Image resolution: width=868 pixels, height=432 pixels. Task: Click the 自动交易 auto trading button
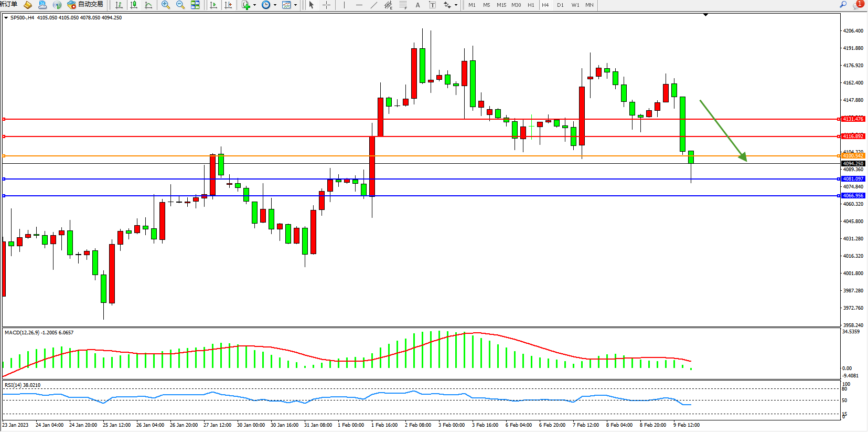click(x=85, y=5)
